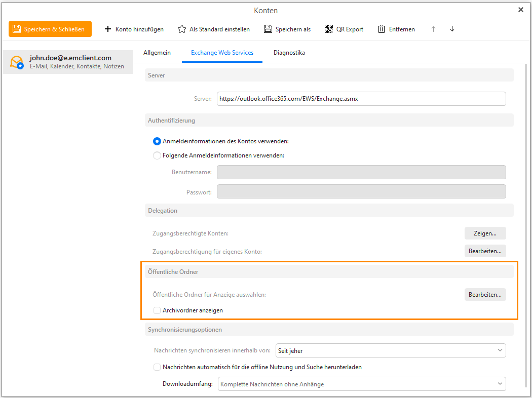The width and height of the screenshot is (532, 398).
Task: Select john.doe@e.emclient.com account icon in sidebar
Action: pyautogui.click(x=17, y=62)
